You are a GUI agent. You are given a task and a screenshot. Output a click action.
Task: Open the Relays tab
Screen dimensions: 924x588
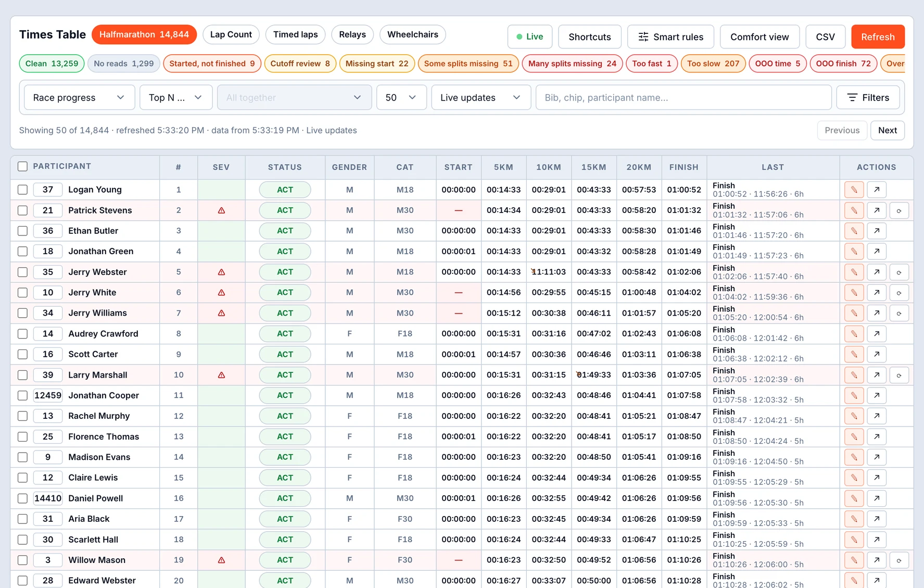(352, 34)
